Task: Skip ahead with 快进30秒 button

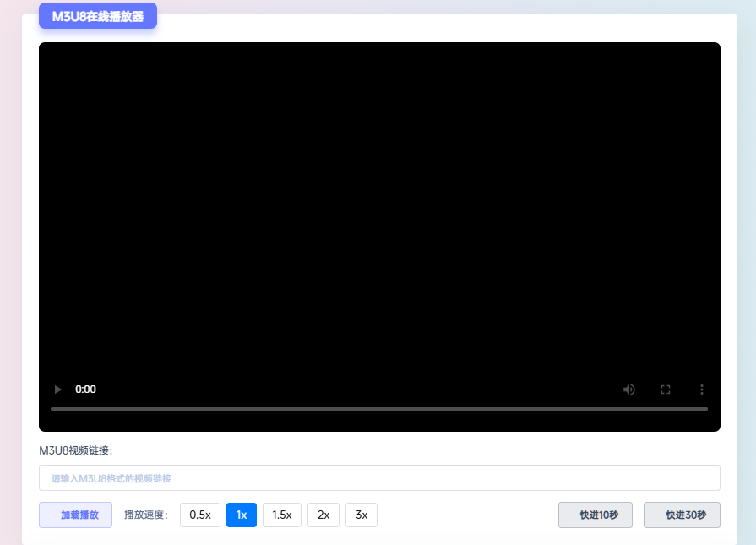Action: click(x=682, y=515)
